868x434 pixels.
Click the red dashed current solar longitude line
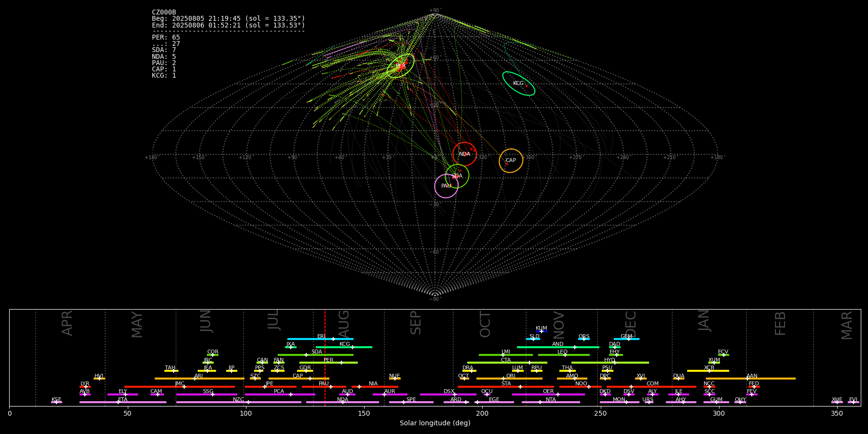(325, 358)
